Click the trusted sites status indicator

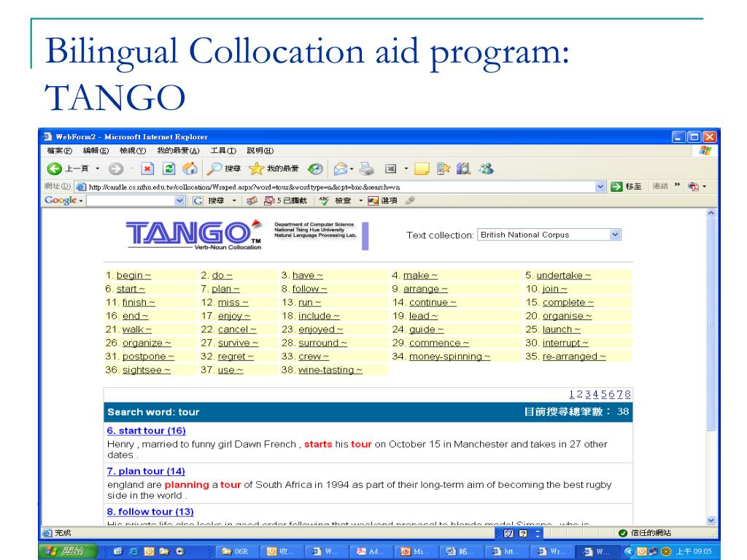point(645,533)
